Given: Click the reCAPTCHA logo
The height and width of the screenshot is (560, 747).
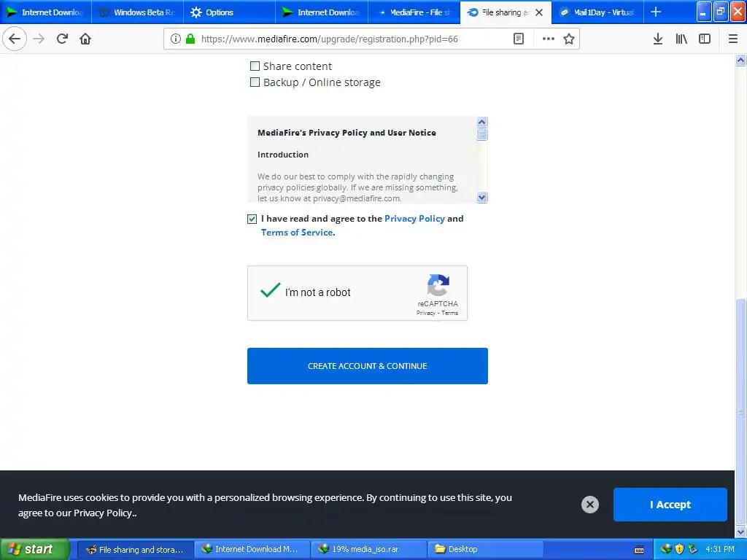Looking at the screenshot, I should point(438,285).
